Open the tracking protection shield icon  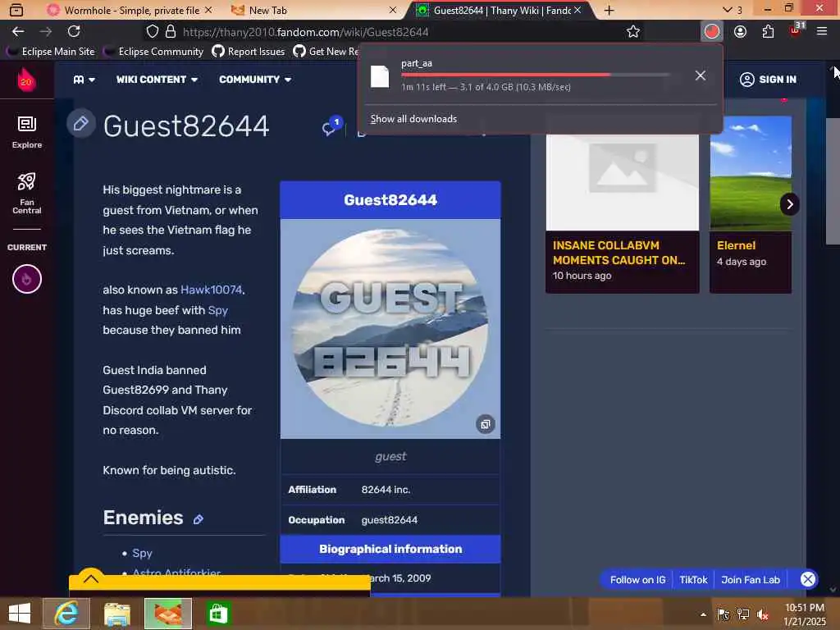click(x=153, y=32)
